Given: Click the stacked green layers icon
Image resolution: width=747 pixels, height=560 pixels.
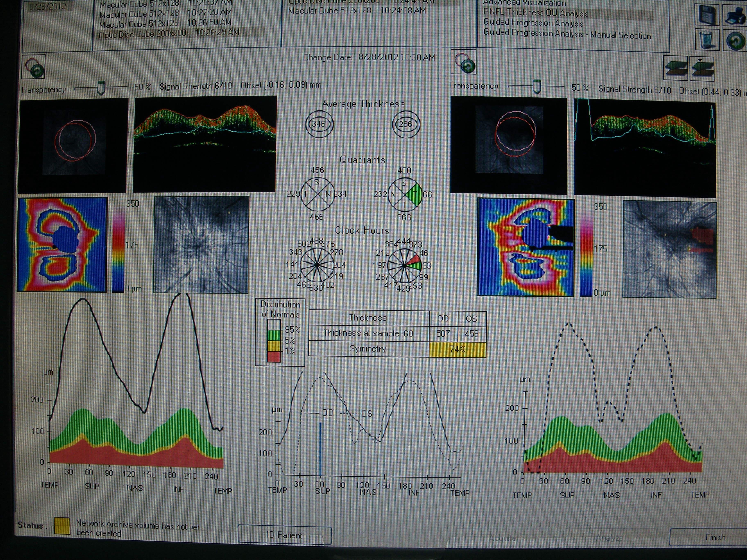Looking at the screenshot, I should coord(676,69).
